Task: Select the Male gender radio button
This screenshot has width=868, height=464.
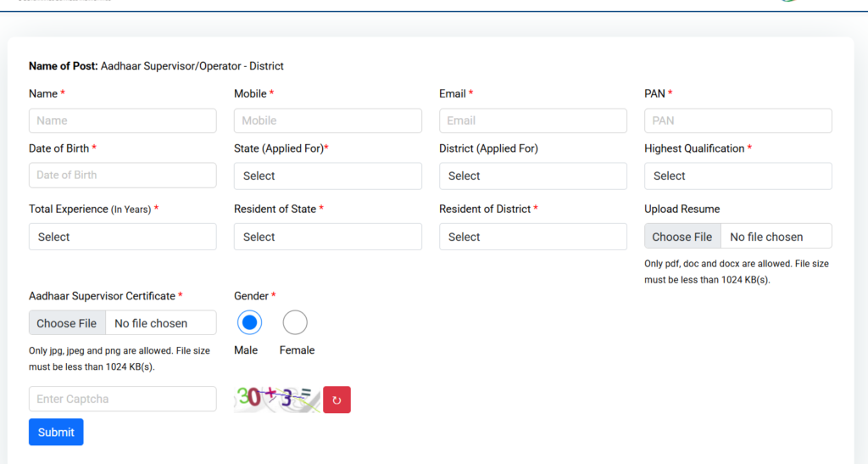Action: coord(249,322)
